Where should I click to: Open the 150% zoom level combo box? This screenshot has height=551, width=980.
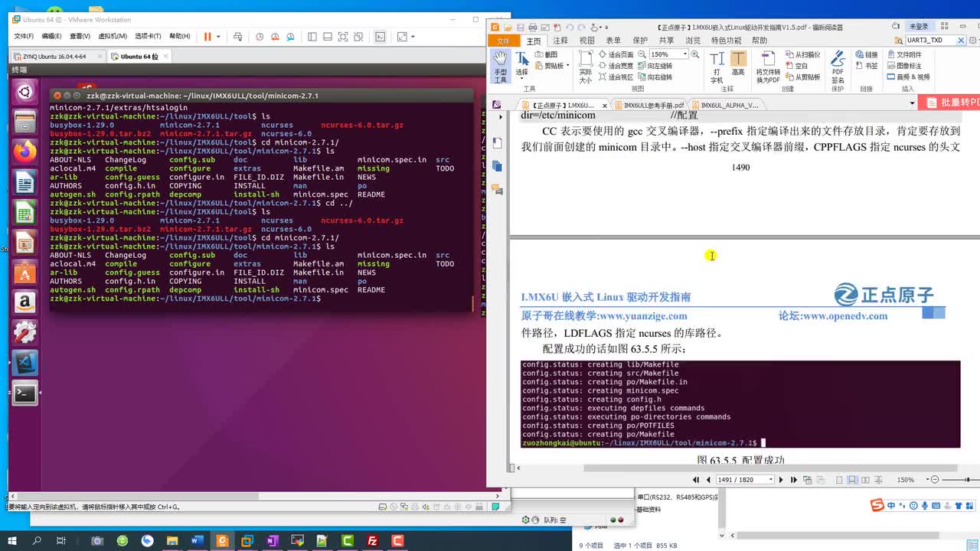[668, 54]
